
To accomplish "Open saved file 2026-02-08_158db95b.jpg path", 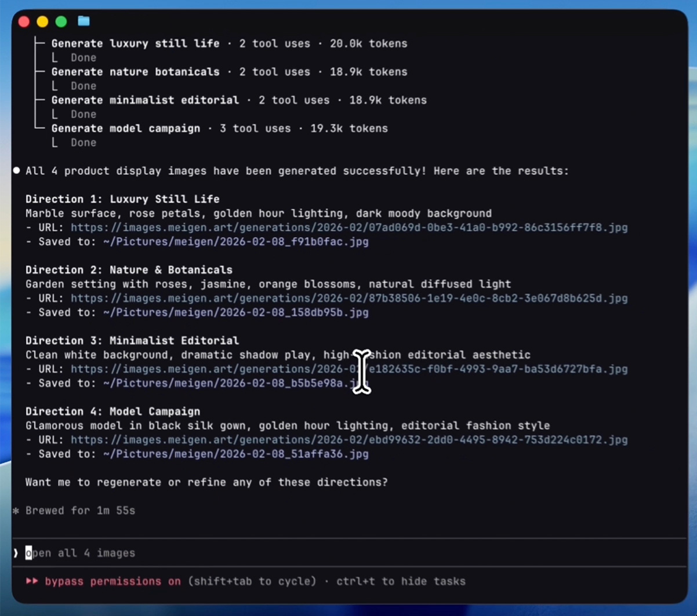I will (235, 312).
